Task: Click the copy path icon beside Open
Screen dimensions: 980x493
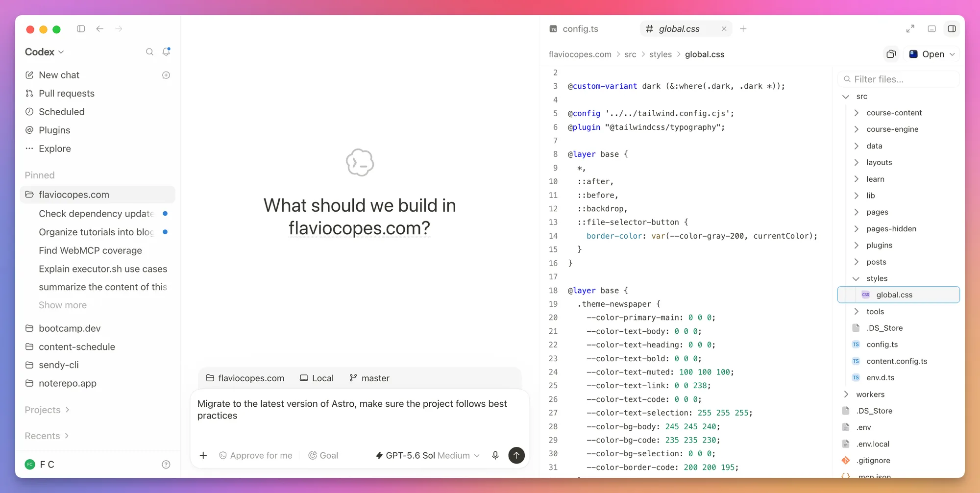Action: point(891,54)
